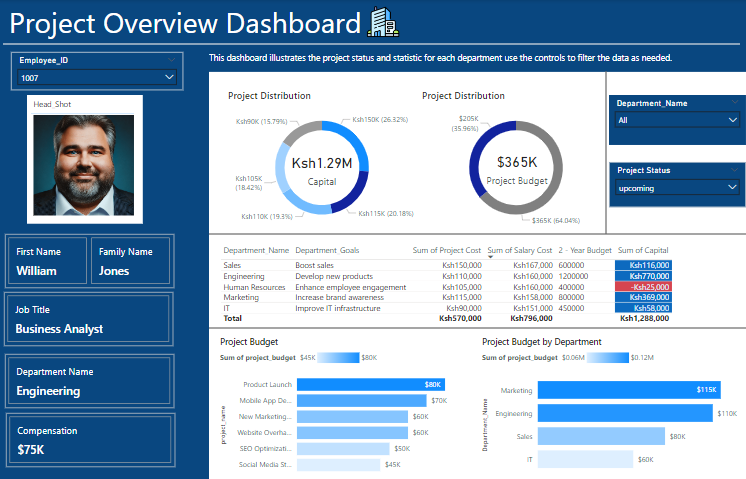Expand the Employee_ID slicer header chevron
This screenshot has width=746, height=479.
click(171, 60)
